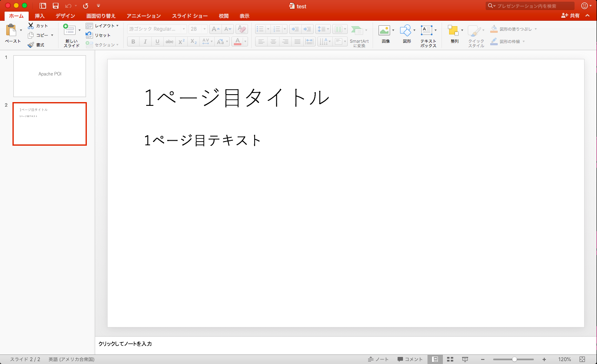
Task: Click the decrease indent icon
Action: (x=295, y=29)
